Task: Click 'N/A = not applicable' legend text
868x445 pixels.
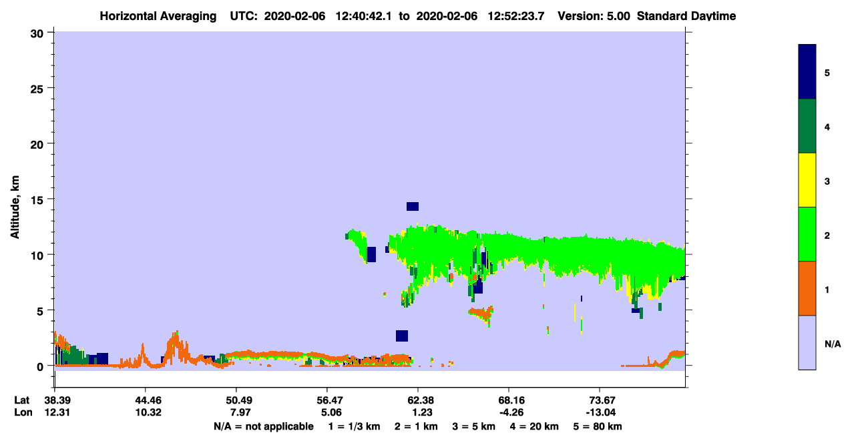Action: click(263, 426)
